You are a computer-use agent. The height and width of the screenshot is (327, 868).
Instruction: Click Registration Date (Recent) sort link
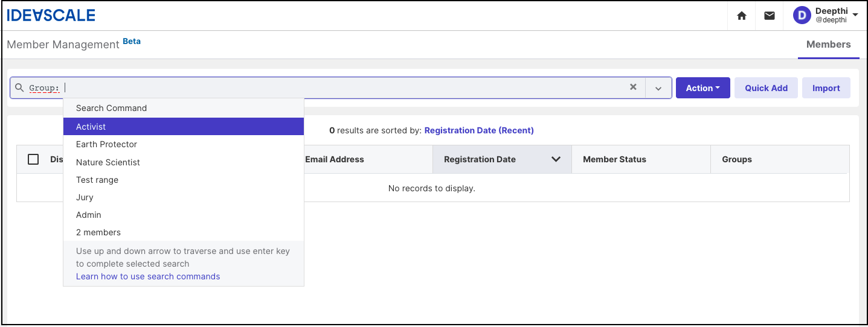point(479,130)
